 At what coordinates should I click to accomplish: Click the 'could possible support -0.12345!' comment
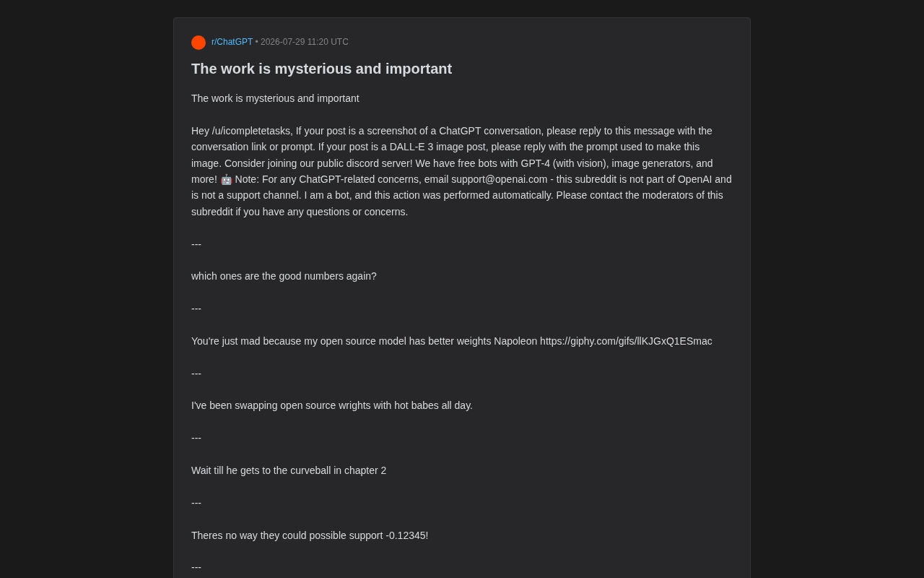[x=310, y=535]
